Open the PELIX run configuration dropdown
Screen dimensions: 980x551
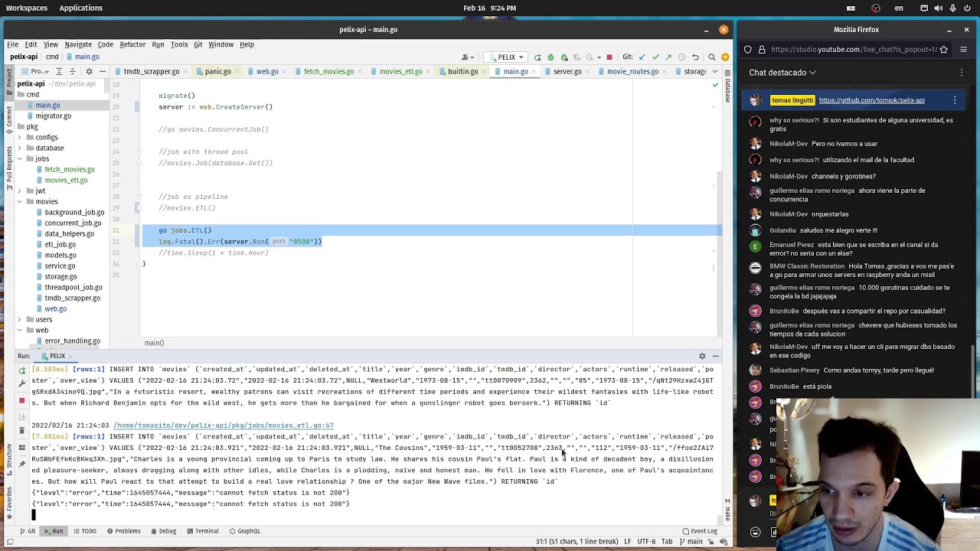pos(507,57)
